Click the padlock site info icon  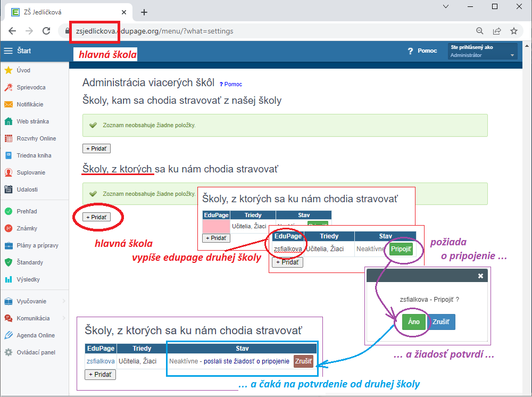pyautogui.click(x=67, y=31)
